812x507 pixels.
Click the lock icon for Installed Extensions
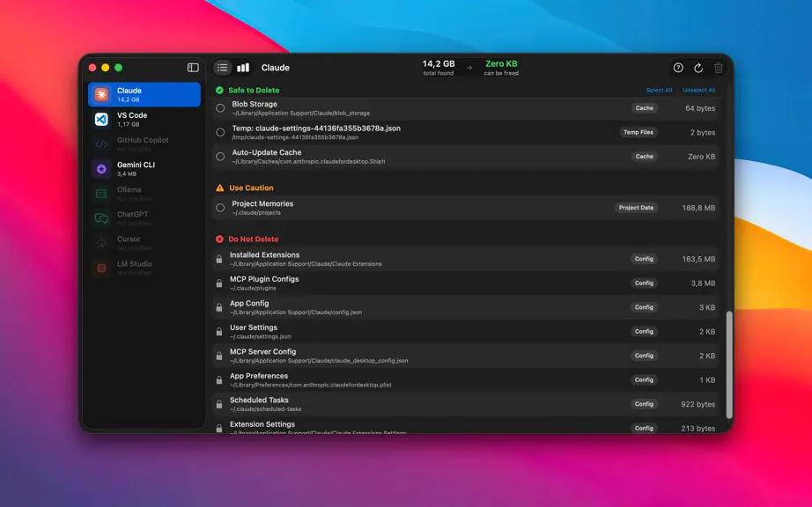coord(219,259)
